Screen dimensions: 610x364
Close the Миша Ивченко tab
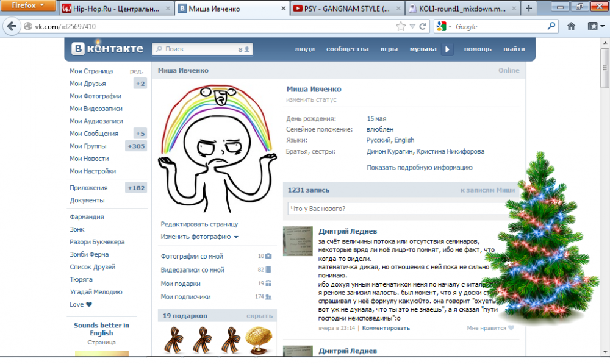click(283, 8)
